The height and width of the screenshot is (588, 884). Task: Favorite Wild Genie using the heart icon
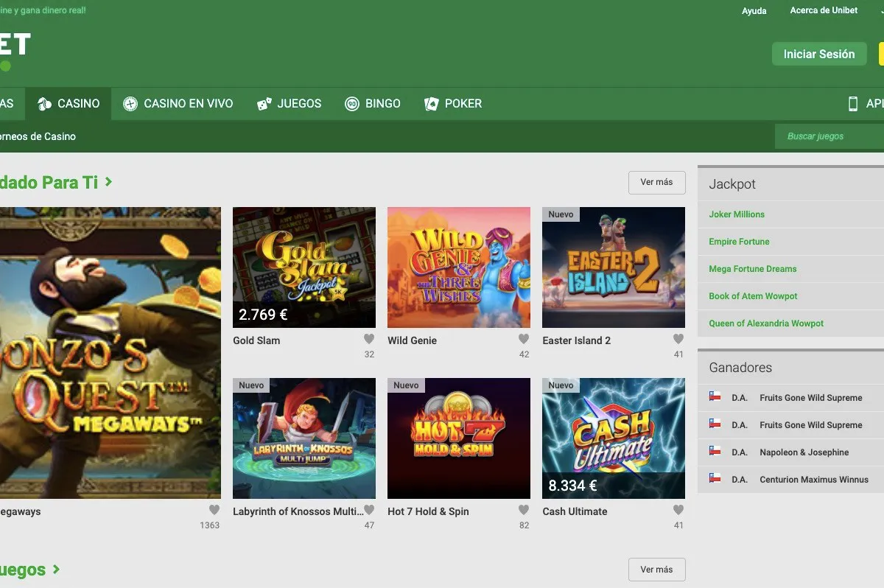pos(524,340)
